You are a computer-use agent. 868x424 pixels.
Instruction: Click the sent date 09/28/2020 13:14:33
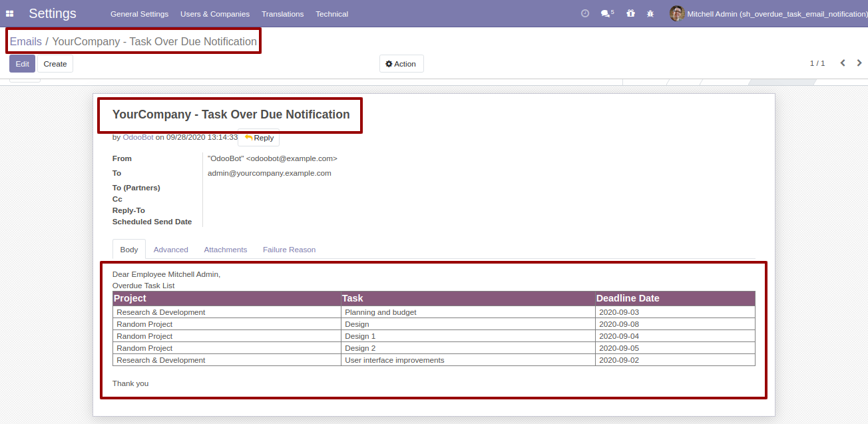point(202,137)
